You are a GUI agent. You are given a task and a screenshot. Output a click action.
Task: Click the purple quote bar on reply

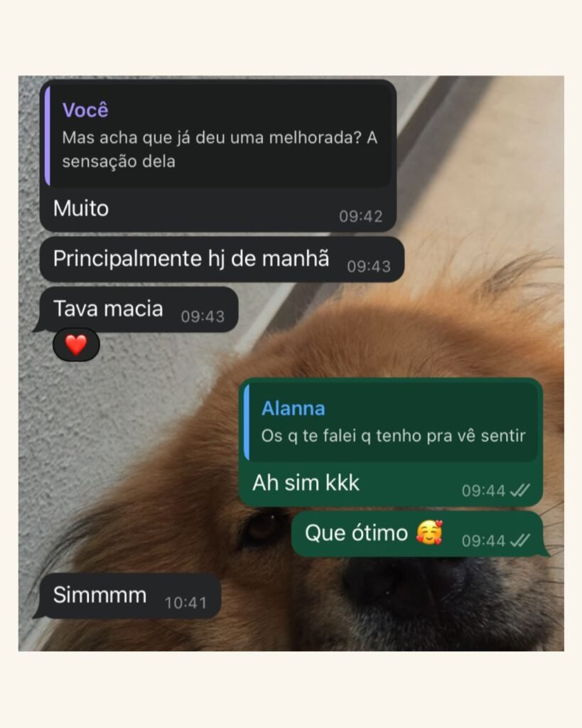point(48,136)
